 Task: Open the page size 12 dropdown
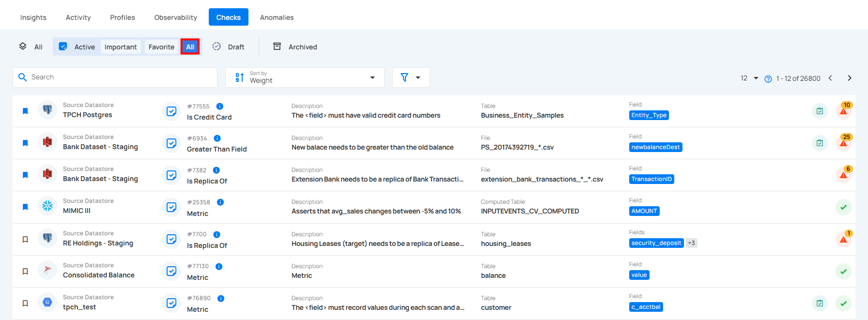coord(749,78)
